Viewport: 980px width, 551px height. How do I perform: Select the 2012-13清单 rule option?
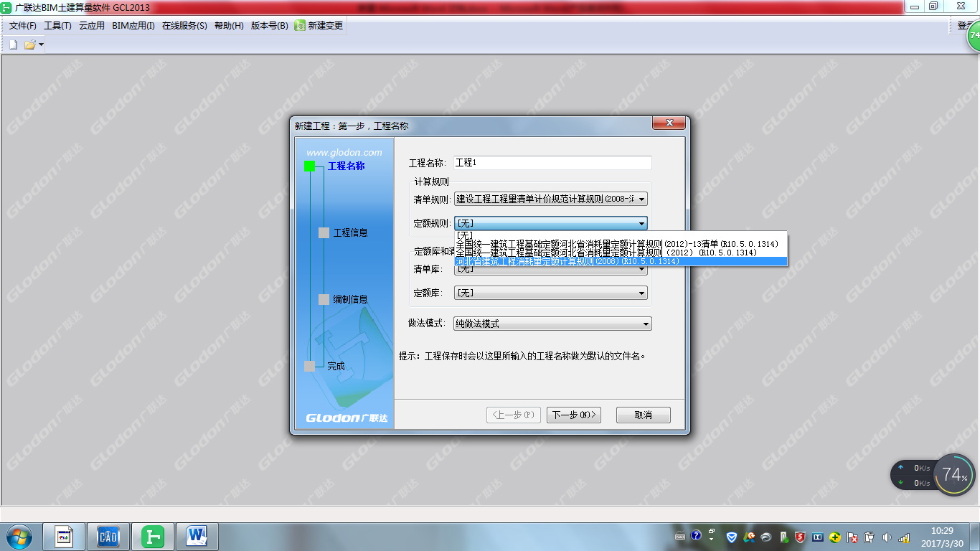[621, 244]
